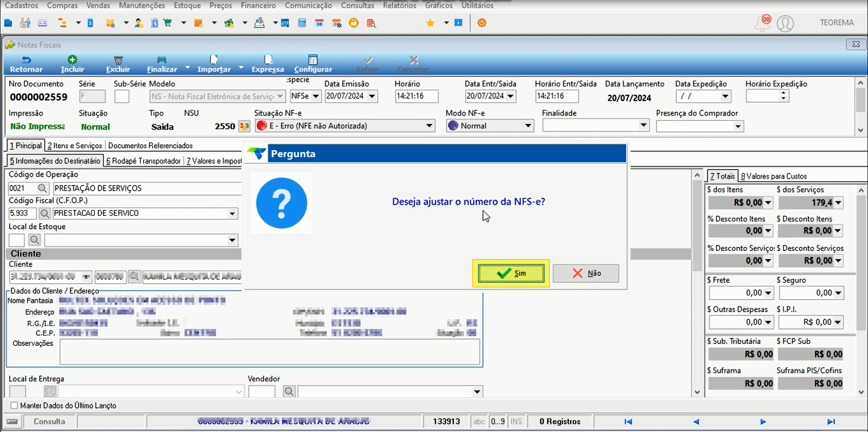
Task: Click the Não button in dialog
Action: click(x=586, y=273)
